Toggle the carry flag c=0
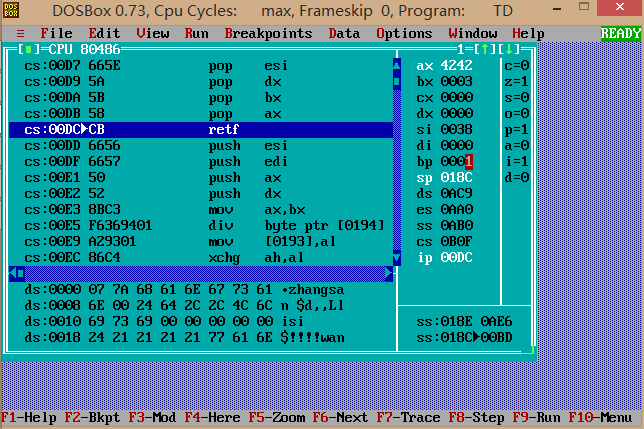Image resolution: width=644 pixels, height=429 pixels. tap(517, 66)
